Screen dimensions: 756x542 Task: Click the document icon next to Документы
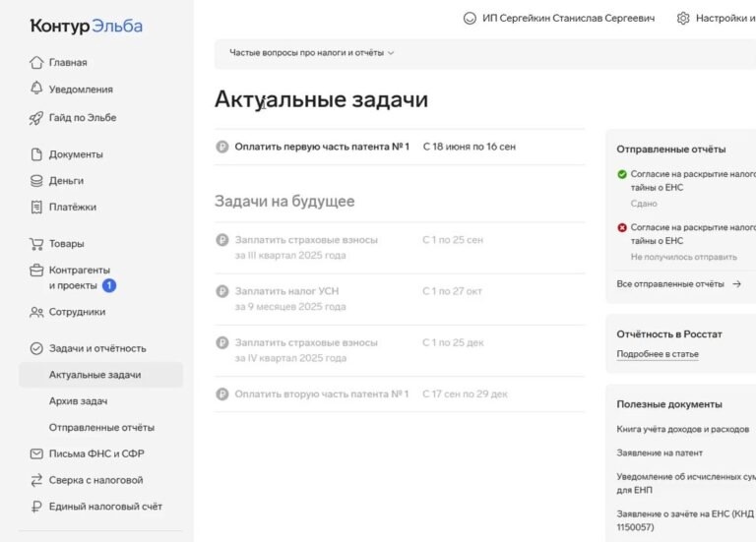36,154
